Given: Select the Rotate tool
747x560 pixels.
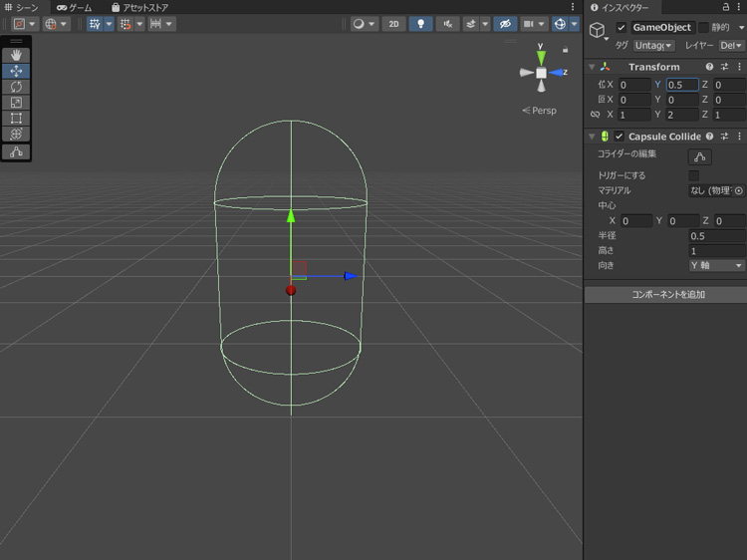Looking at the screenshot, I should coord(16,87).
